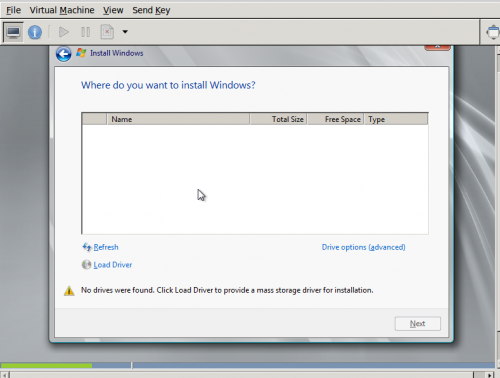500x378 pixels.
Task: Click the Refresh link
Action: point(106,247)
